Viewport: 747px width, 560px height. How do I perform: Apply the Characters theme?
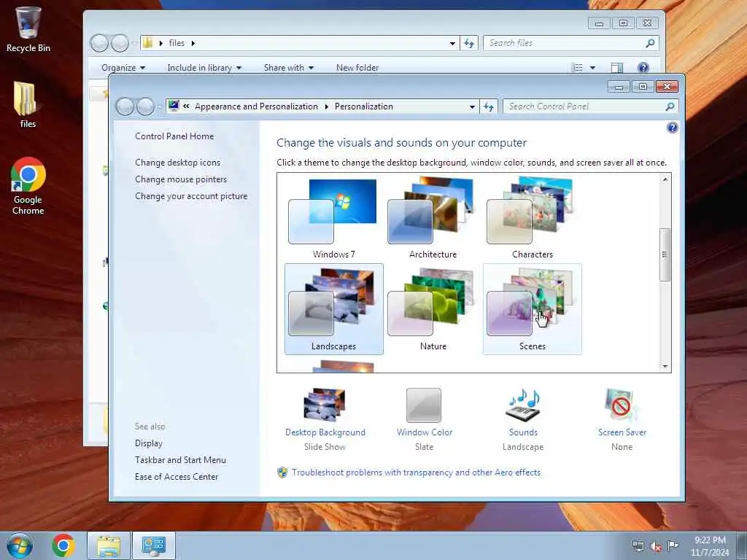pos(532,219)
